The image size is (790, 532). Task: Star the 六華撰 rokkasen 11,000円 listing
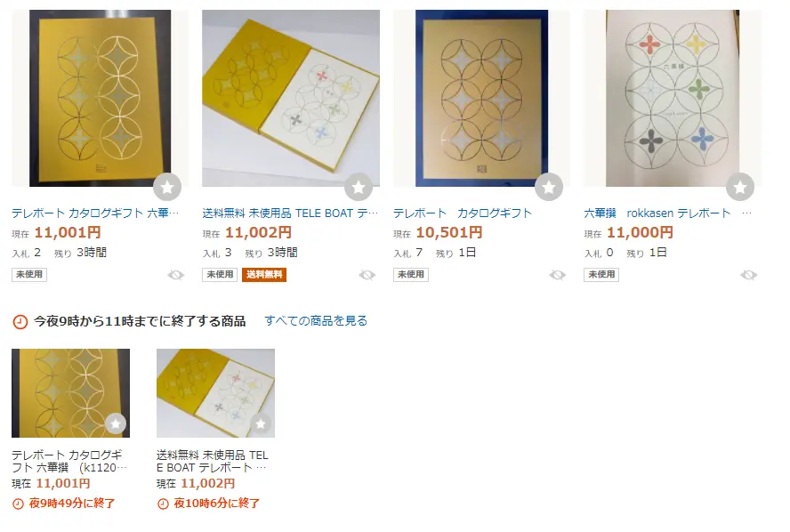739,187
